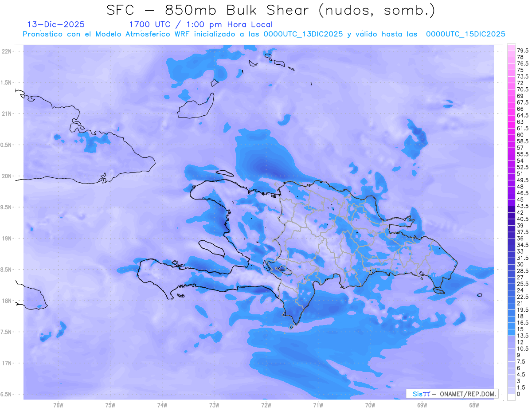
Task: Click the "72W" longitude label
Action: [266, 405]
